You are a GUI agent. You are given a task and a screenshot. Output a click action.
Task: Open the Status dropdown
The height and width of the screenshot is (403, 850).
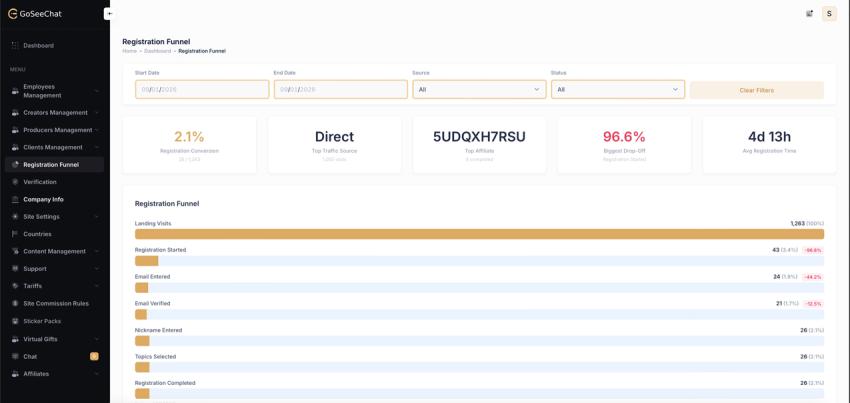[618, 89]
